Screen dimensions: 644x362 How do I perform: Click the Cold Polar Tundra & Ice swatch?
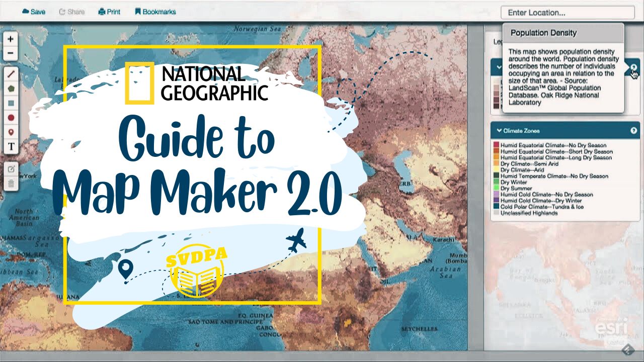(x=496, y=207)
